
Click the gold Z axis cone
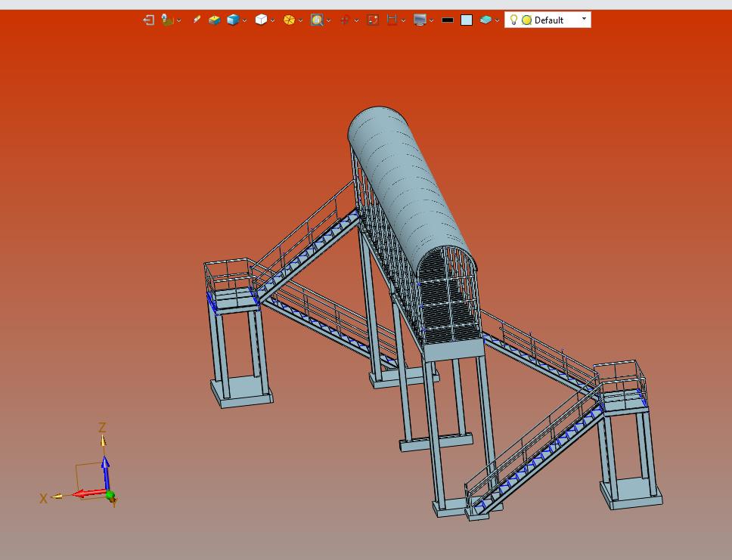click(103, 440)
